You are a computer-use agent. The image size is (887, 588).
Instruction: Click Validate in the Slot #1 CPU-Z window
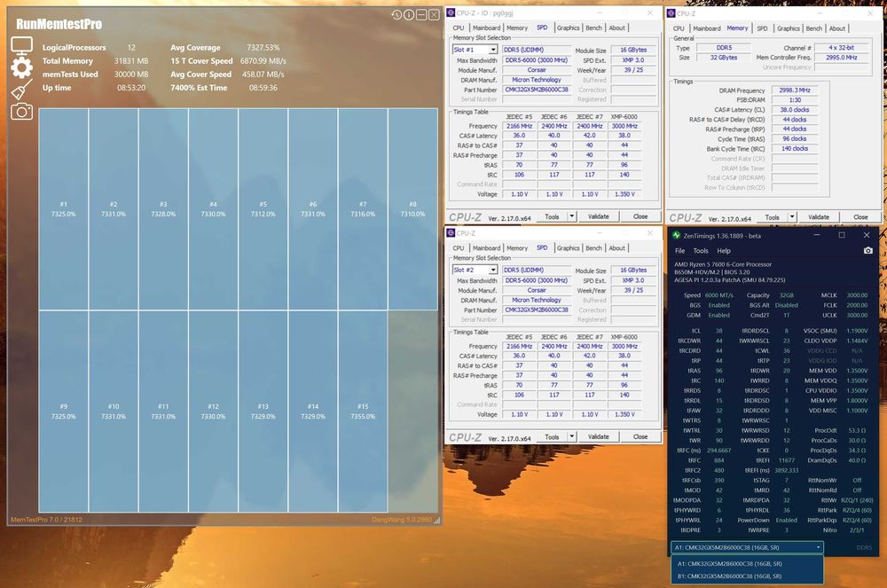coord(599,216)
